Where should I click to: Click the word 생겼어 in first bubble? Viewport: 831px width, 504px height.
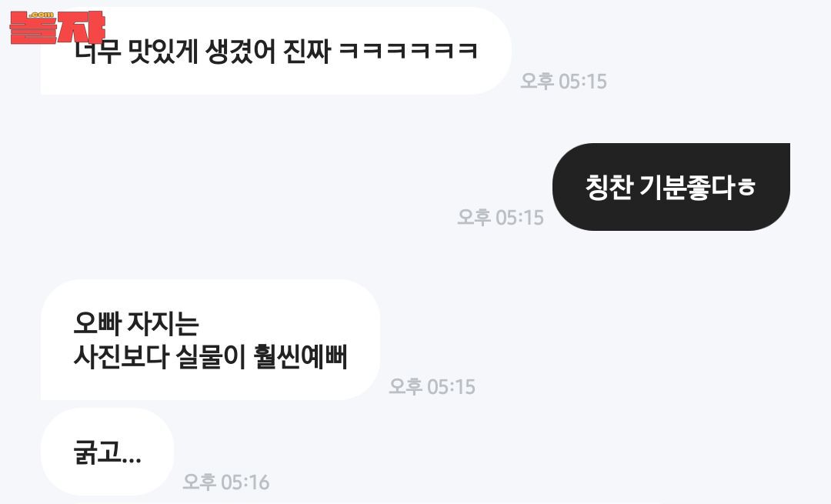(240, 52)
